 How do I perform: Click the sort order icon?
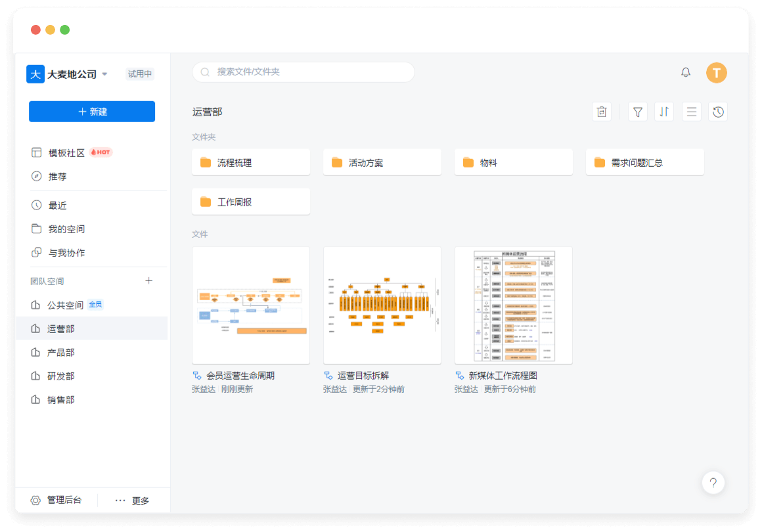pyautogui.click(x=664, y=112)
